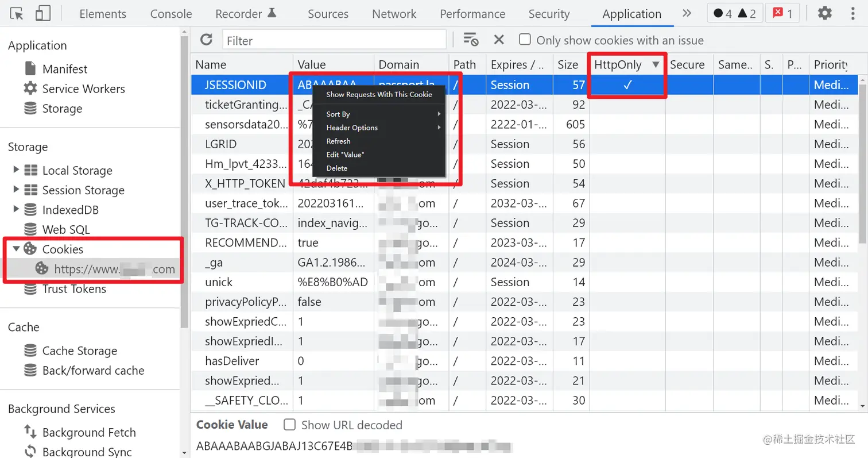Open the Recorder tab
Image resolution: width=868 pixels, height=458 pixels.
pos(246,14)
